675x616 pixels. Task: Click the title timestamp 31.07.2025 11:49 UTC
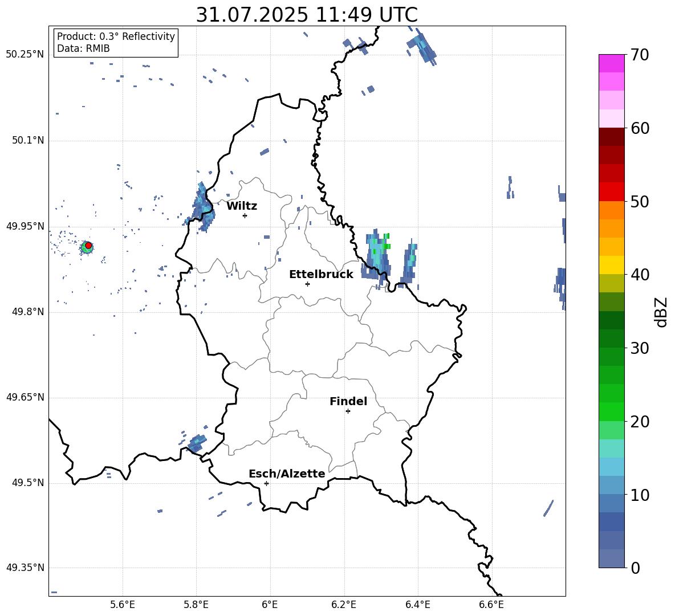[x=307, y=15]
